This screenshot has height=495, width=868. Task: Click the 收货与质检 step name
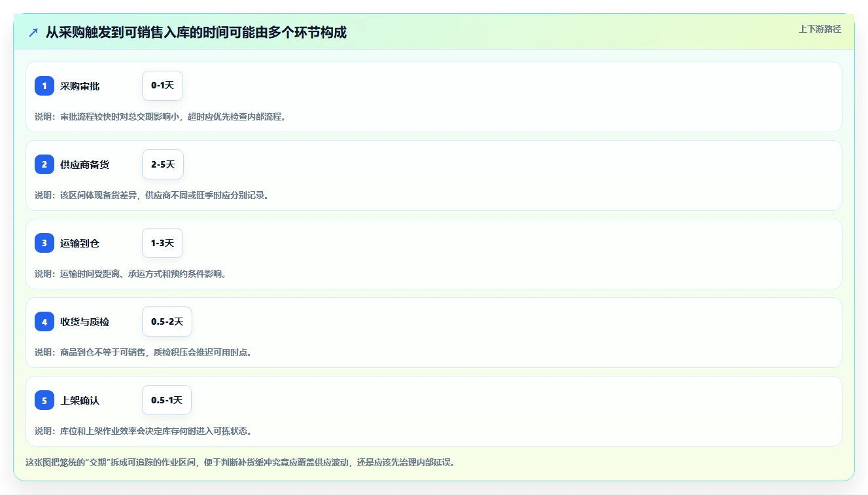coord(85,322)
